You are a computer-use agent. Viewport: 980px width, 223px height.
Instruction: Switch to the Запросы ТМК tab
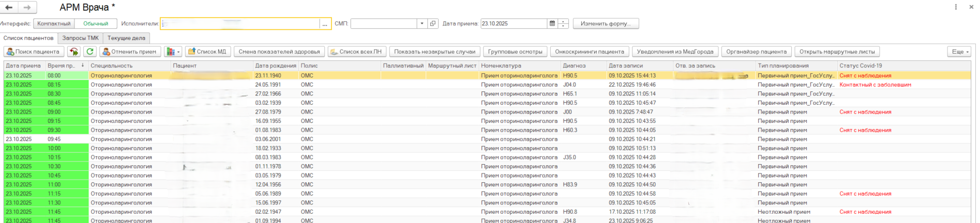[80, 38]
